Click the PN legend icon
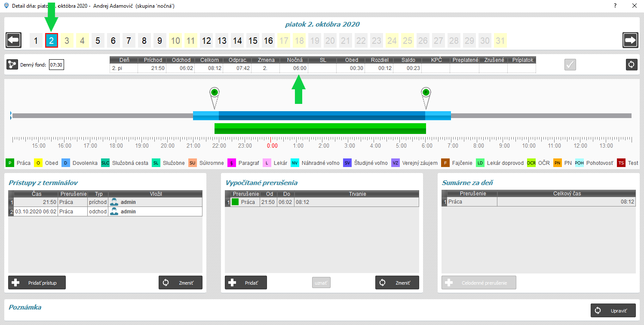Image resolution: width=644 pixels, height=325 pixels. (x=558, y=163)
